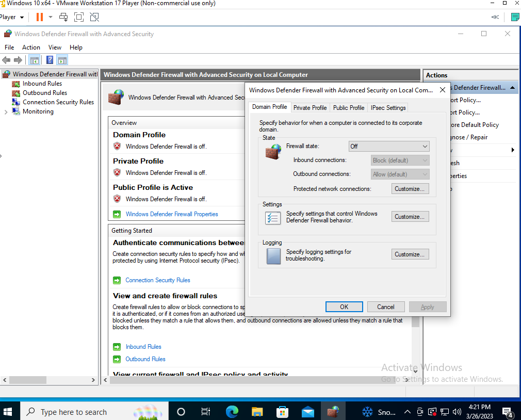
Task: Open the Outbound Rules link in overview
Action: (145, 359)
